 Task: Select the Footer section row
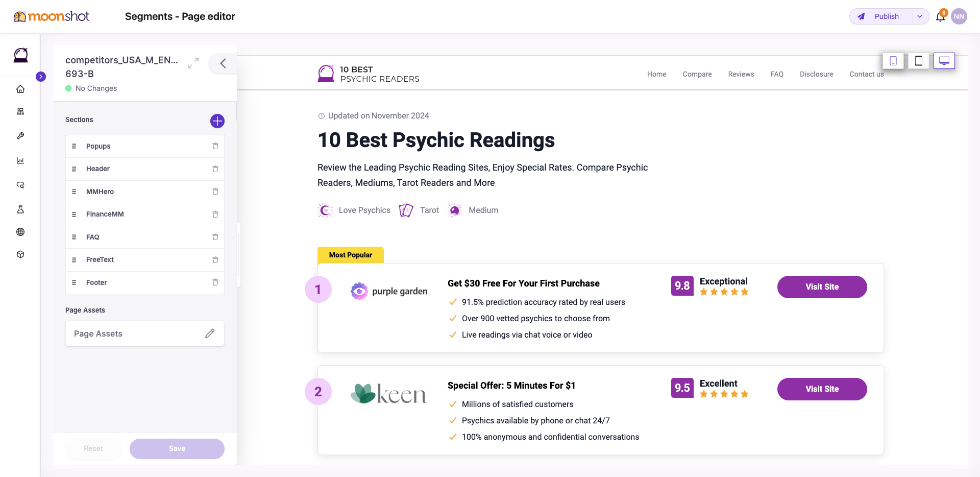tap(145, 282)
